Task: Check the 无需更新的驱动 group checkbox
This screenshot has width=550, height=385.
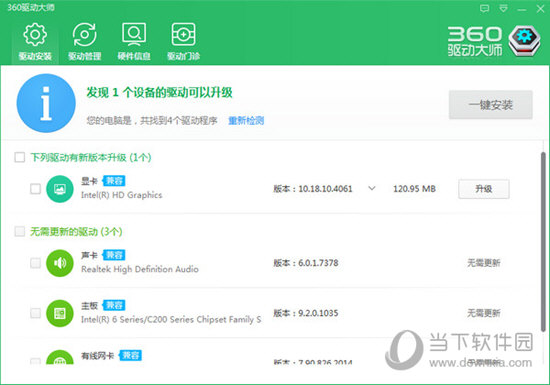Action: point(20,231)
